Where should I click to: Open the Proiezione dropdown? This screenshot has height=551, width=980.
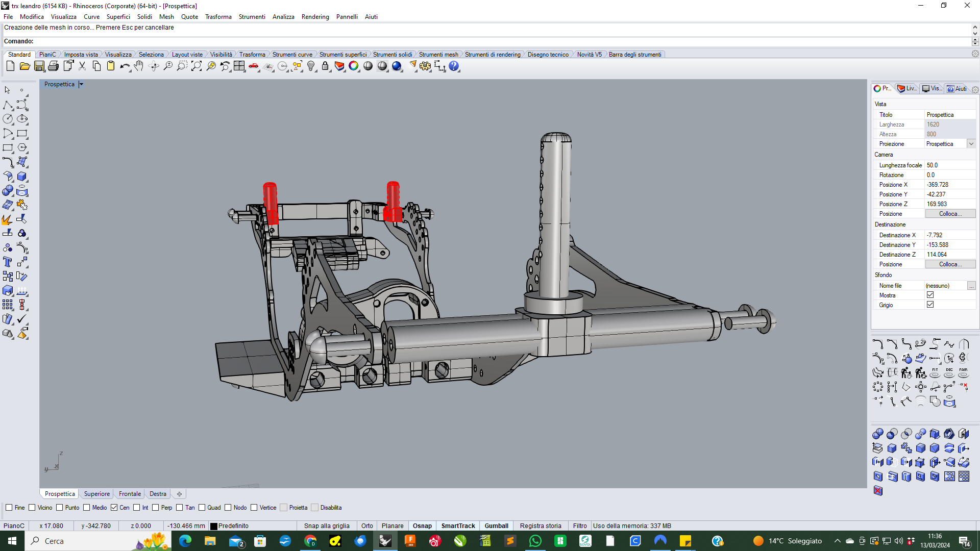pyautogui.click(x=971, y=144)
